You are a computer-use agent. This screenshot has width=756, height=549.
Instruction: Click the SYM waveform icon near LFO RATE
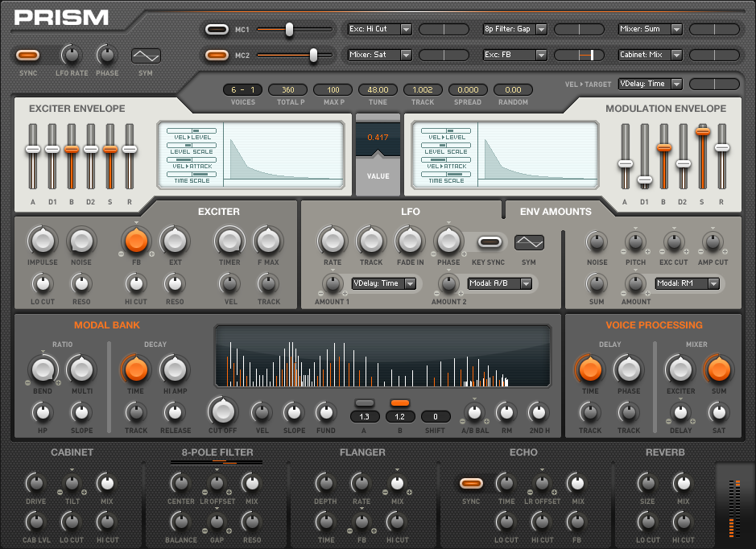click(x=146, y=56)
